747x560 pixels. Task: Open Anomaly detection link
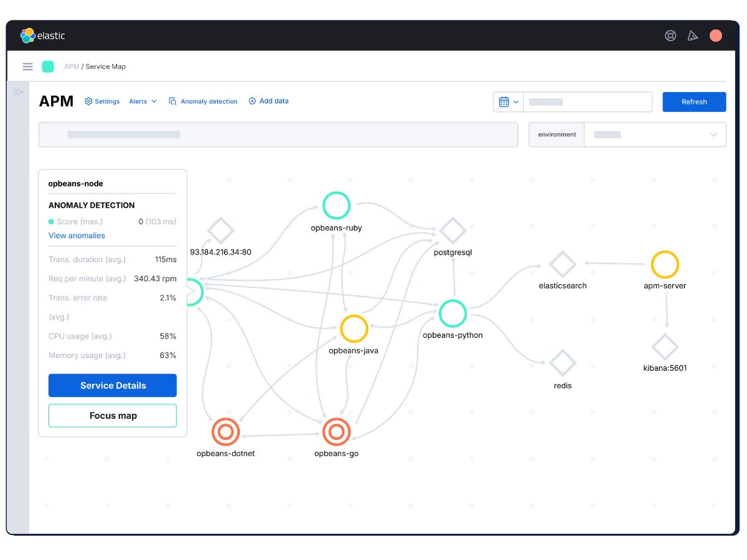pos(203,101)
